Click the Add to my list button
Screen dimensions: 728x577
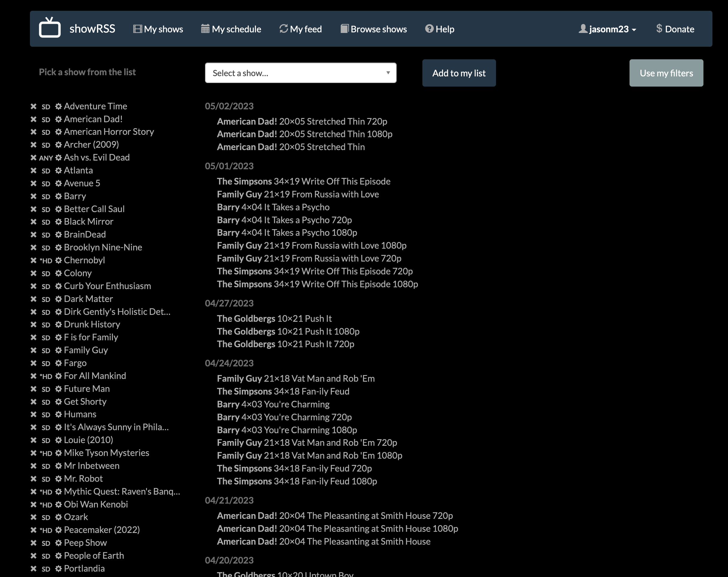(459, 73)
